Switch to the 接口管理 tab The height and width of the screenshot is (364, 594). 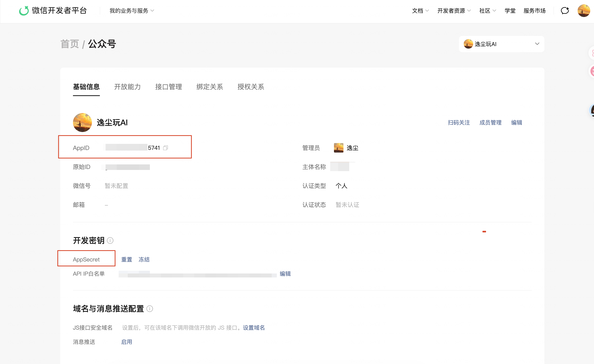point(168,87)
